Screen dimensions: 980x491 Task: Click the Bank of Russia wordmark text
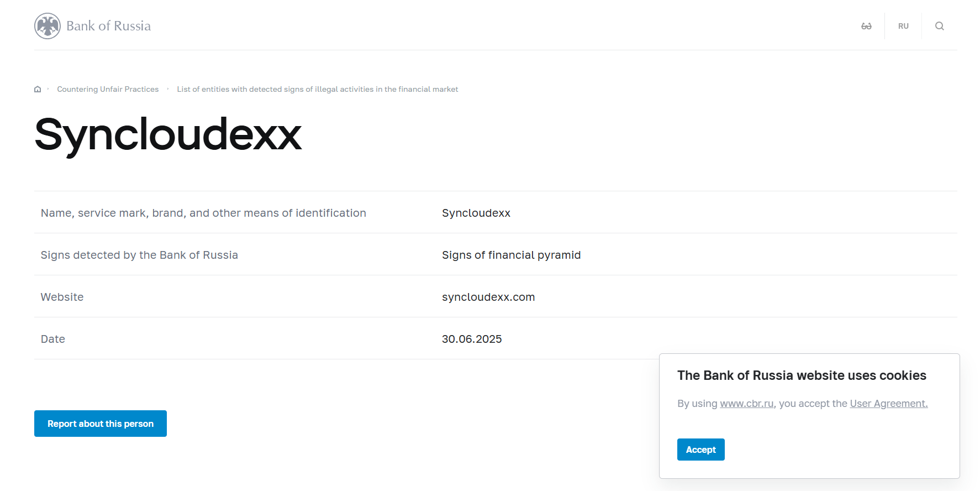click(x=108, y=26)
